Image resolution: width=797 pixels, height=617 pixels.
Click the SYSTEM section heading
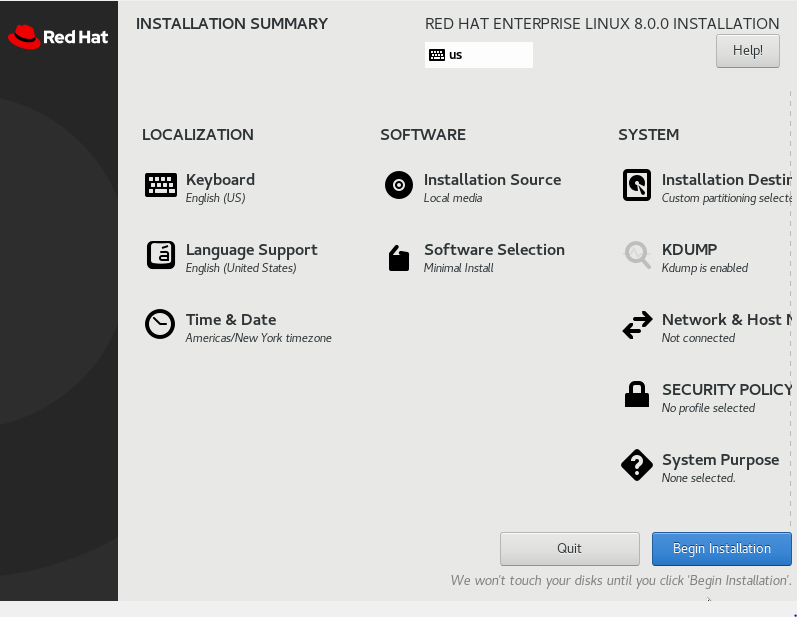(x=649, y=135)
